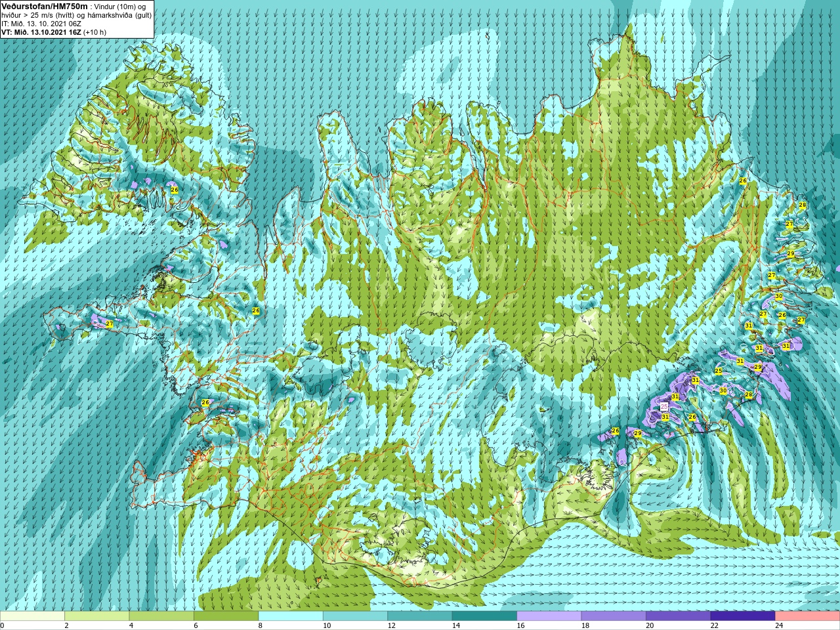Click the '18' legend scale label

coord(585,625)
